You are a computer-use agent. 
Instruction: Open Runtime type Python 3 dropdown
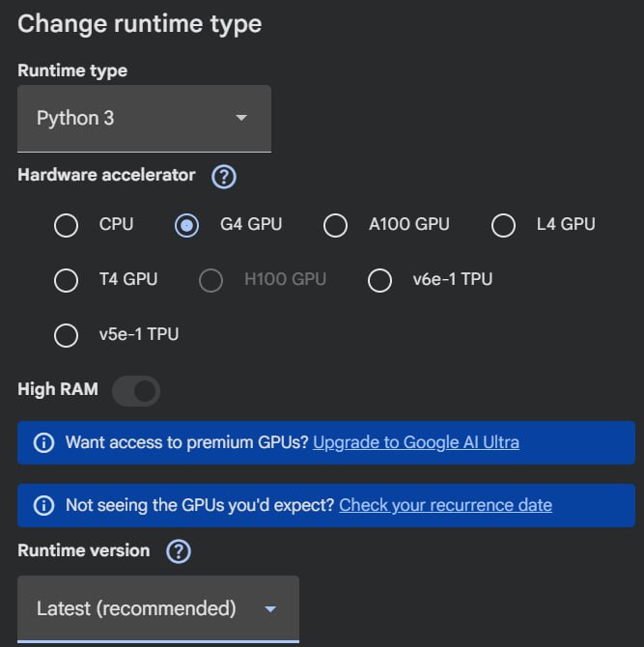pos(145,119)
